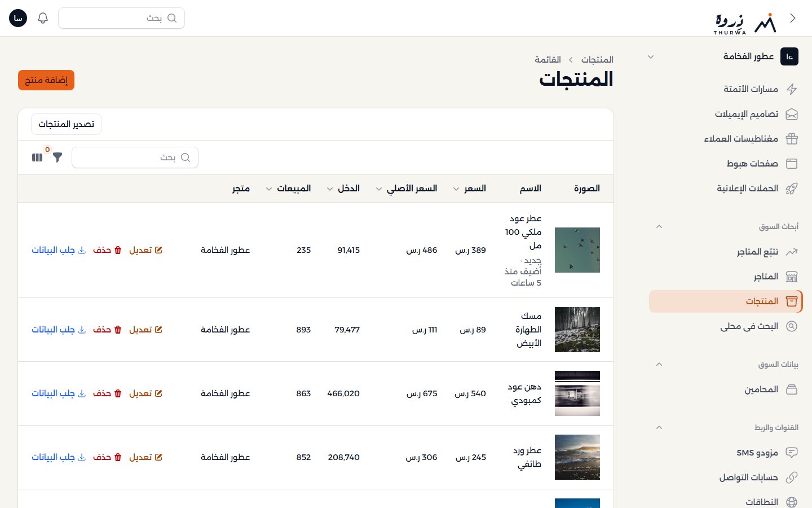
Task: Click link icon for حسابات التواصل
Action: (792, 478)
